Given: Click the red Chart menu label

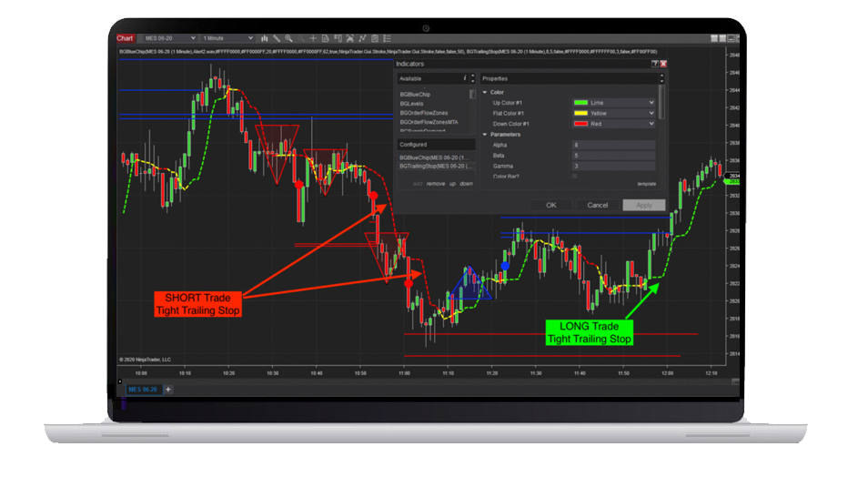Looking at the screenshot, I should click(x=125, y=38).
